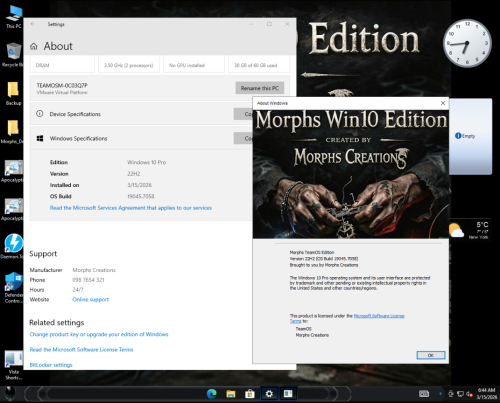Launch Daemon Tools desktop shortcut
This screenshot has height=403, width=500.
click(13, 246)
